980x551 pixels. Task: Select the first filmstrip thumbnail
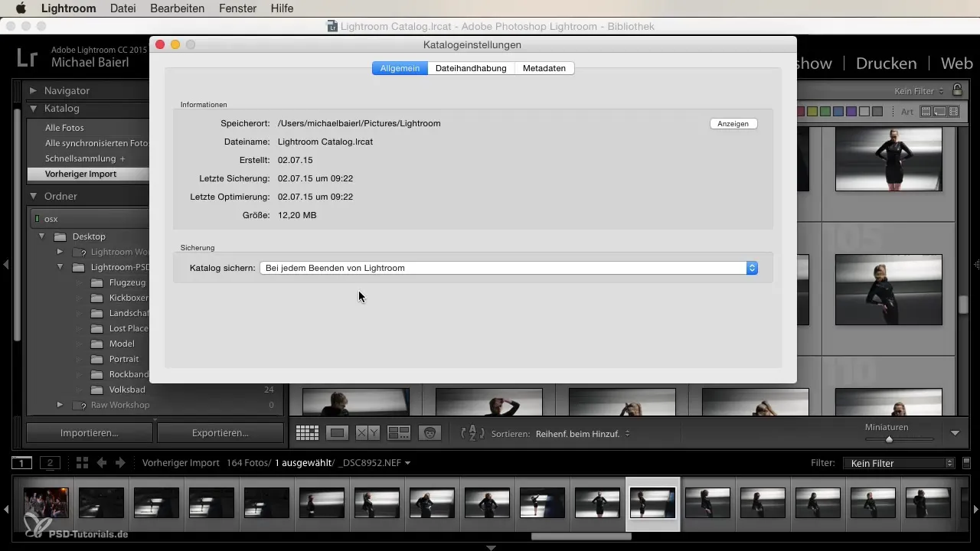pos(46,503)
